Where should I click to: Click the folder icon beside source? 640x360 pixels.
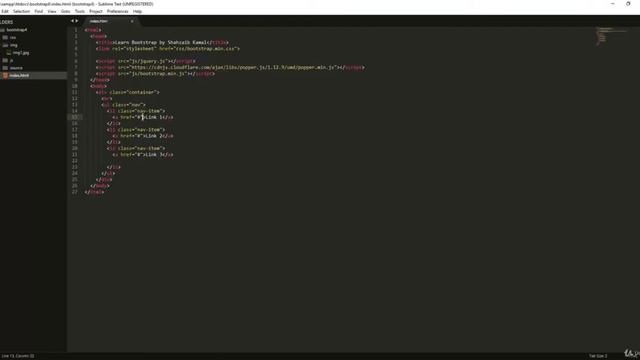click(x=5, y=68)
